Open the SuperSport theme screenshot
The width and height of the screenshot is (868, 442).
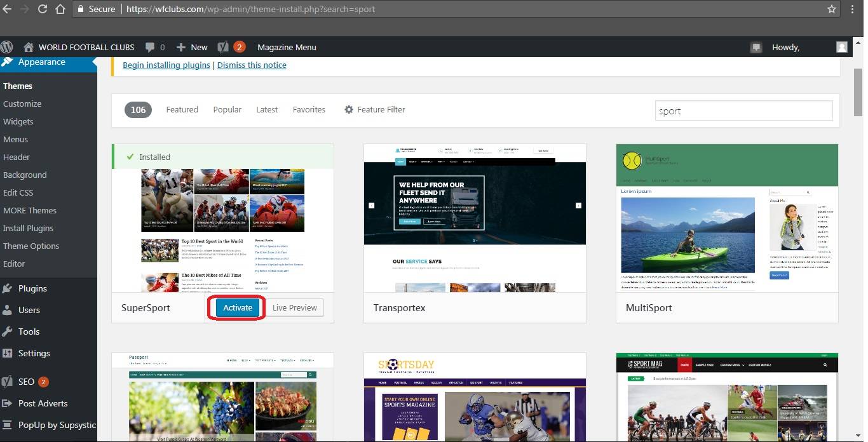tap(222, 230)
